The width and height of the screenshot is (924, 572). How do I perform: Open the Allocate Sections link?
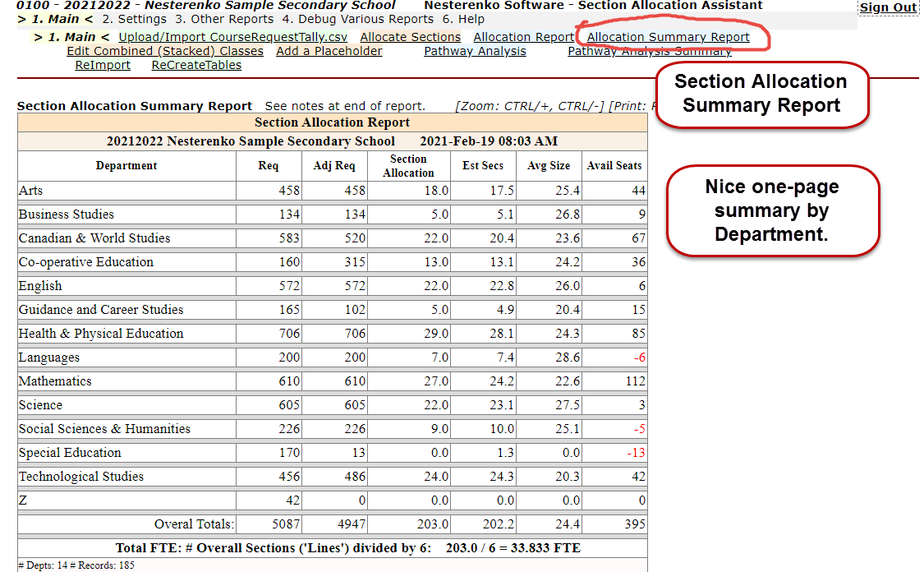coord(410,37)
